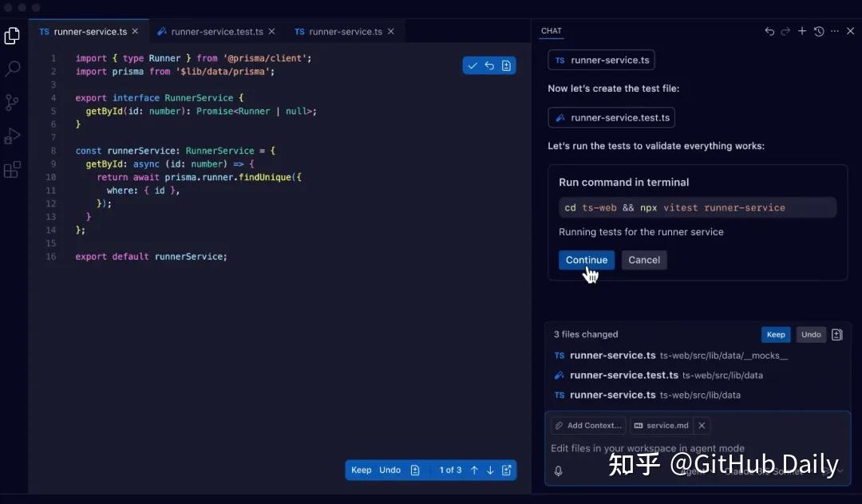Click "Now let's create the test file:" message
Viewport: 862px width, 504px height.
(614, 89)
